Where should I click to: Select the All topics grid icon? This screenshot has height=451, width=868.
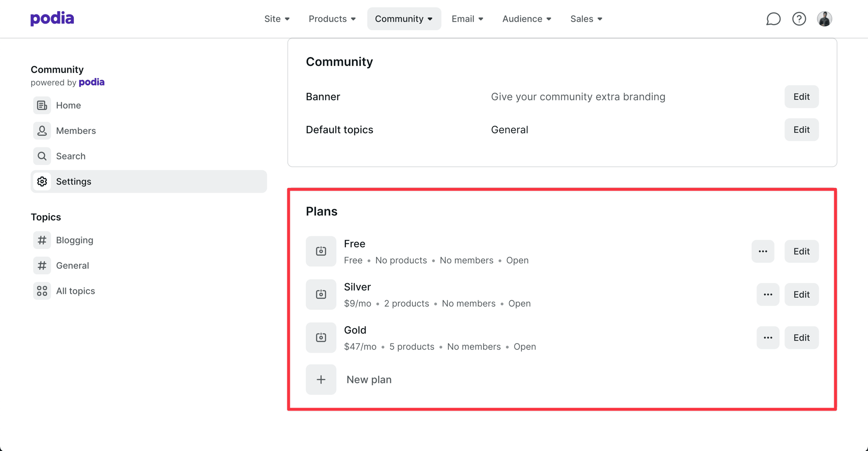coord(42,291)
